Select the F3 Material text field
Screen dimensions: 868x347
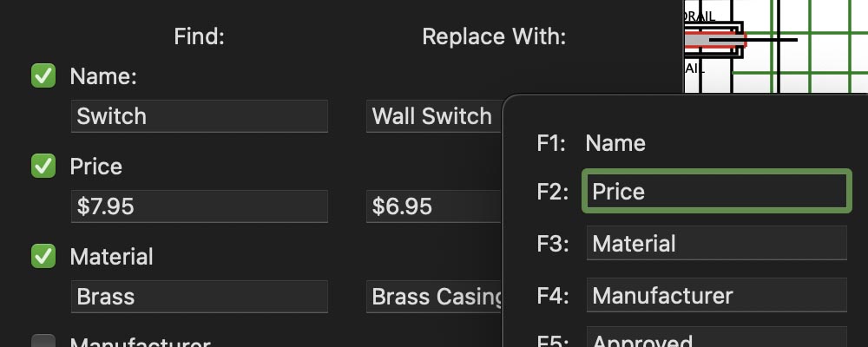[x=716, y=244]
